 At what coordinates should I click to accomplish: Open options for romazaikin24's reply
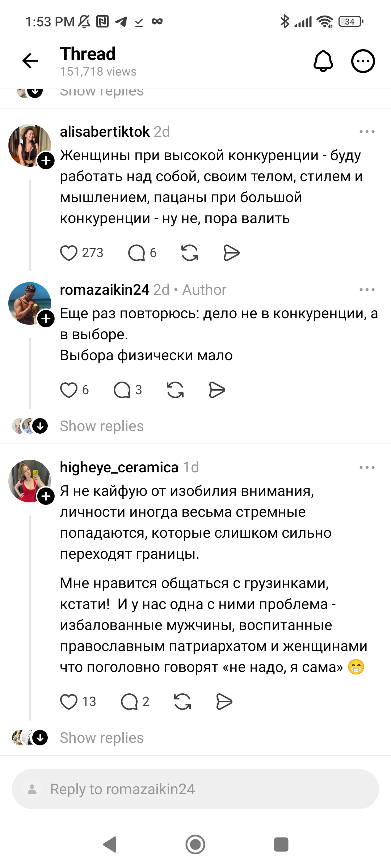coord(367,290)
